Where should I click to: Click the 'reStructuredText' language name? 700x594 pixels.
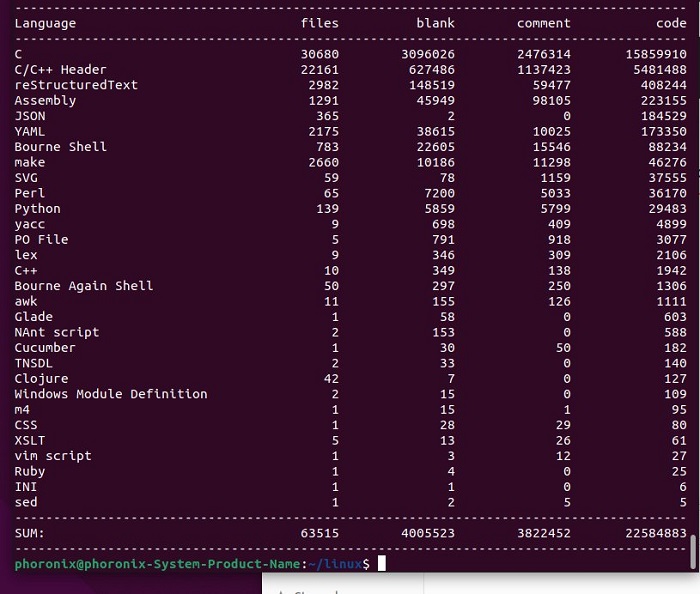pos(76,85)
